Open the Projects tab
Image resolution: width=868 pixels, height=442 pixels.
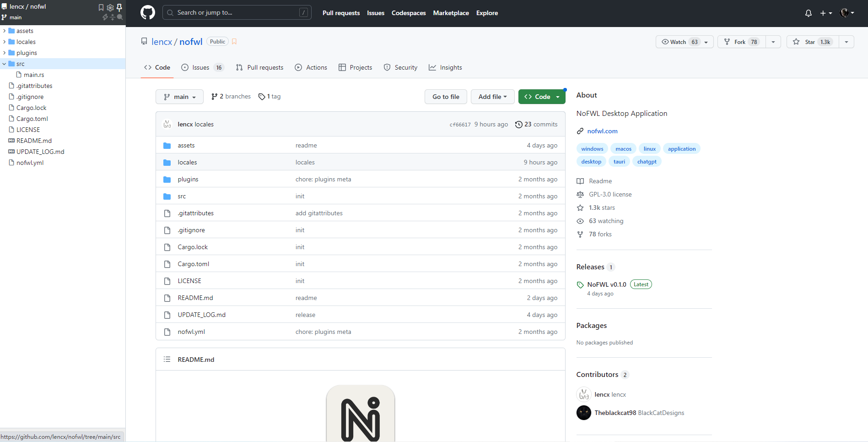point(355,67)
